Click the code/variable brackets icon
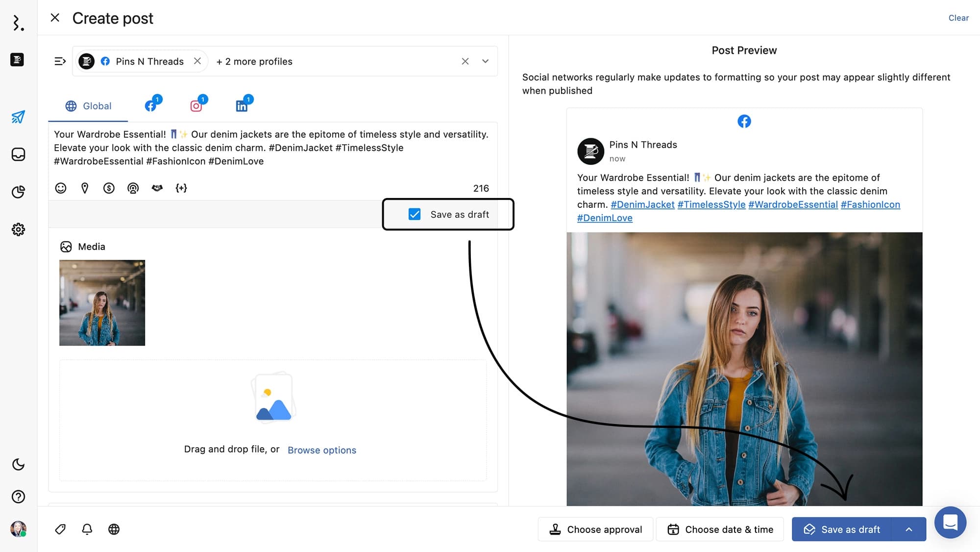 (181, 188)
